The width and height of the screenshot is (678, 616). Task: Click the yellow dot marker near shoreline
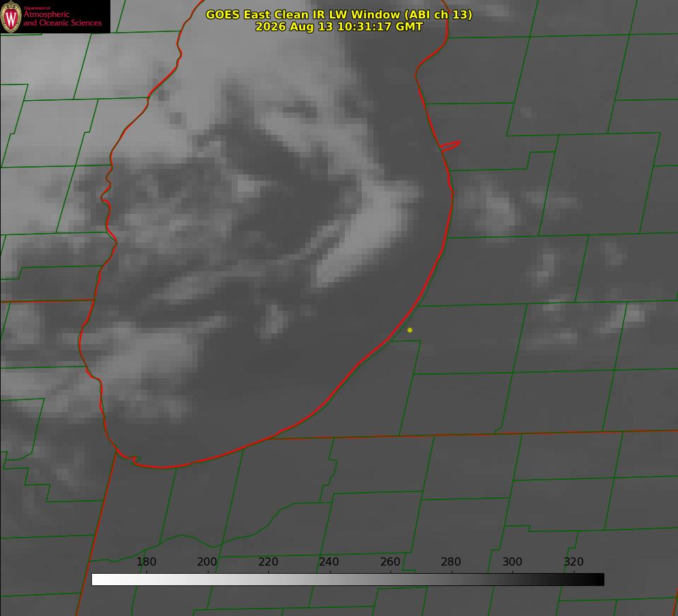coord(410,330)
